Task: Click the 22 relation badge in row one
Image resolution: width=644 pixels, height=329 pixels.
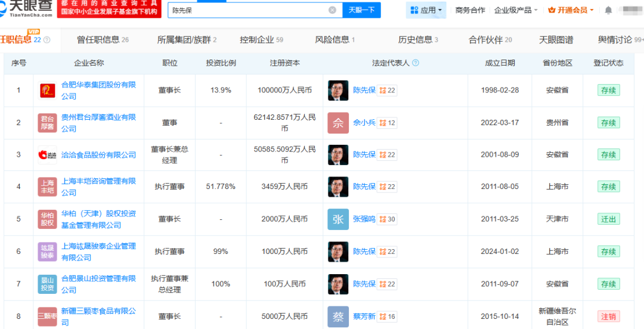Action: [388, 91]
